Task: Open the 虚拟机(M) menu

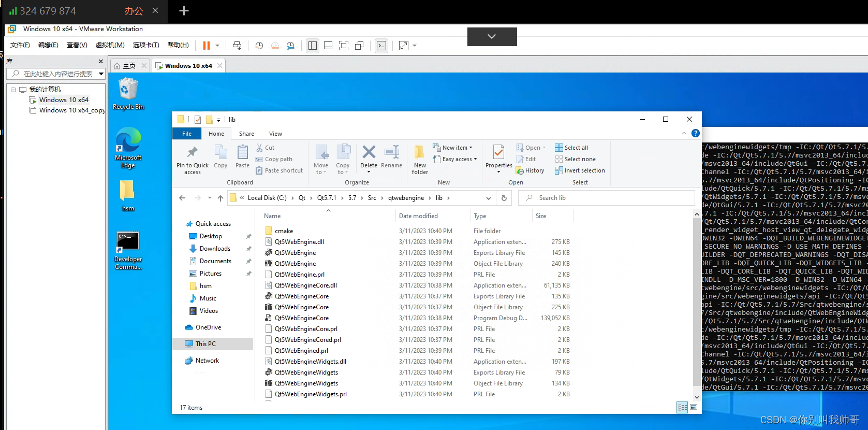Action: pyautogui.click(x=110, y=45)
